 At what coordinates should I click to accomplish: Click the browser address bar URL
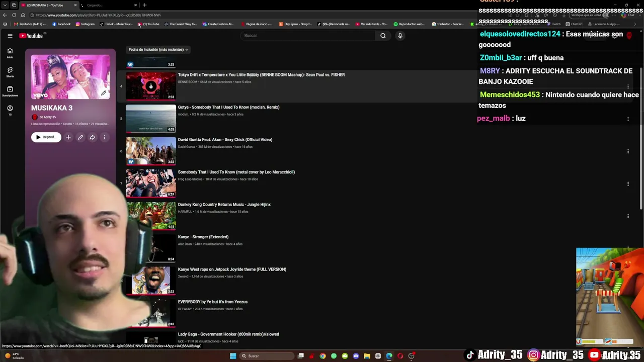tap(99, 15)
